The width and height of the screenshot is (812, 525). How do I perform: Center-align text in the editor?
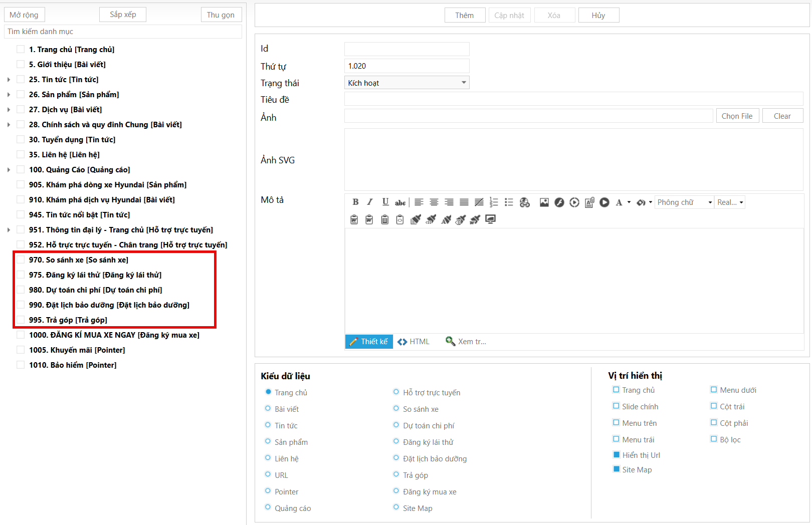point(434,202)
